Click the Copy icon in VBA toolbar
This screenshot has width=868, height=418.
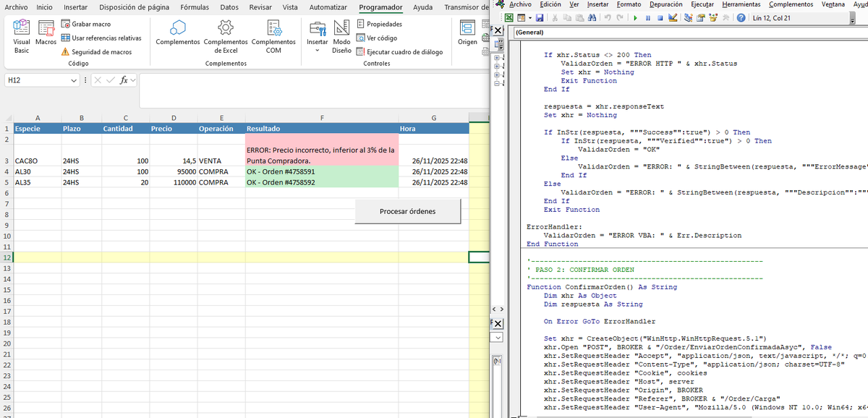coord(567,17)
